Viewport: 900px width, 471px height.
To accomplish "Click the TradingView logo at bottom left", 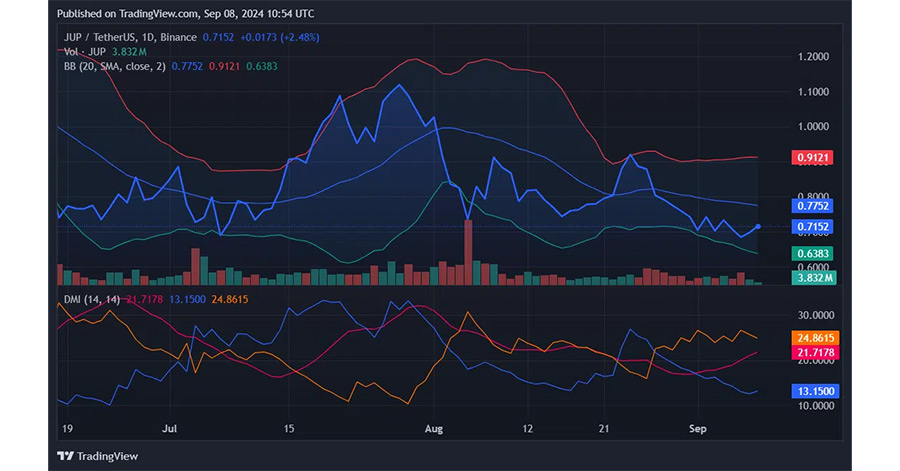I will tap(98, 456).
